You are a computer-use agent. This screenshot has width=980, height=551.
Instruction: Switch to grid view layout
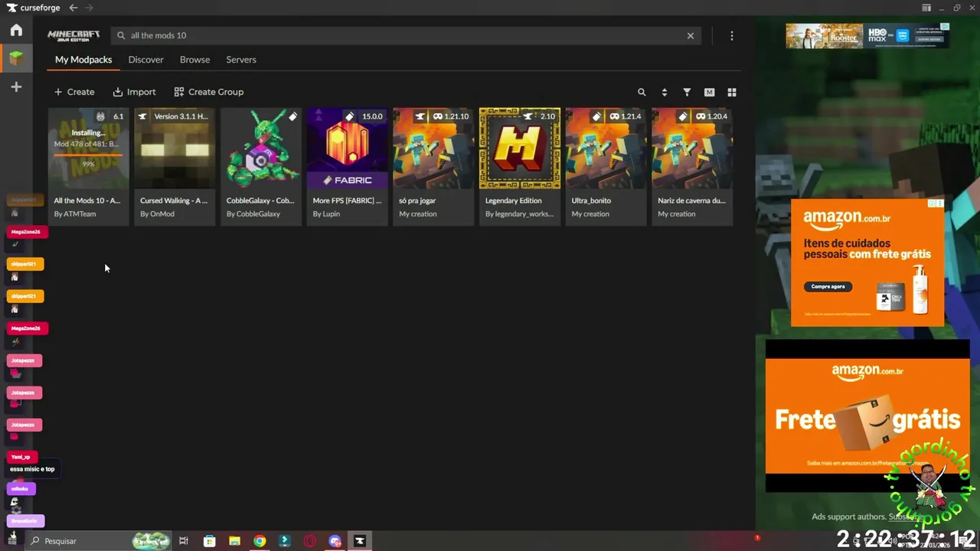(732, 92)
